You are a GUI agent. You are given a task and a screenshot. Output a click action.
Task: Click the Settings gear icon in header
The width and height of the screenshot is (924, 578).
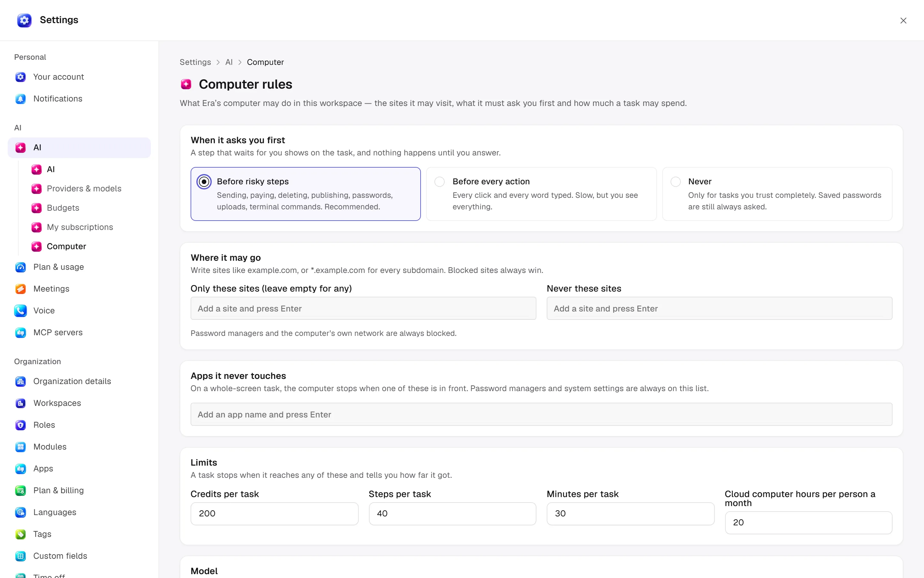pyautogui.click(x=24, y=20)
